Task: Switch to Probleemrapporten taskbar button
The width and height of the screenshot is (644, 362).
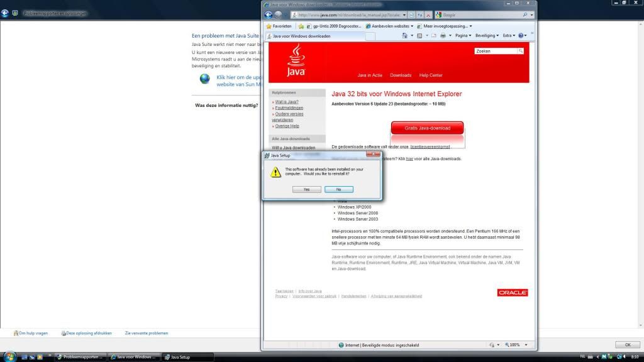Action: pyautogui.click(x=80, y=357)
